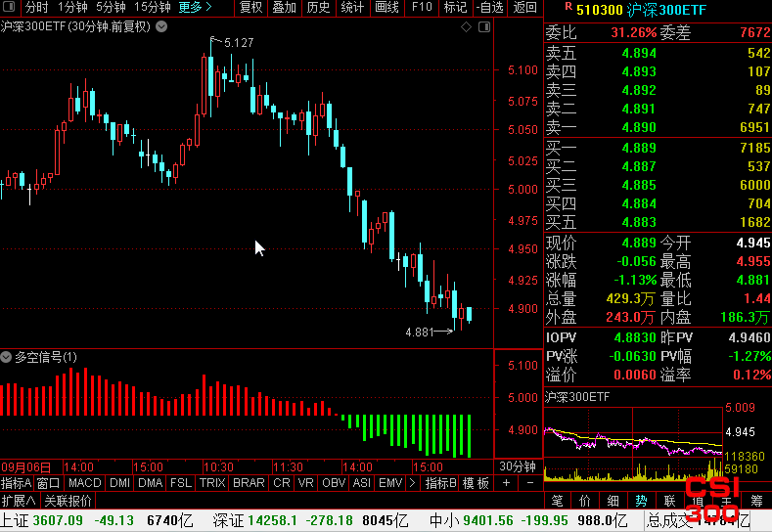Image resolution: width=772 pixels, height=532 pixels.
Task: Click the 中小 index value 9401.56
Action: [487, 520]
